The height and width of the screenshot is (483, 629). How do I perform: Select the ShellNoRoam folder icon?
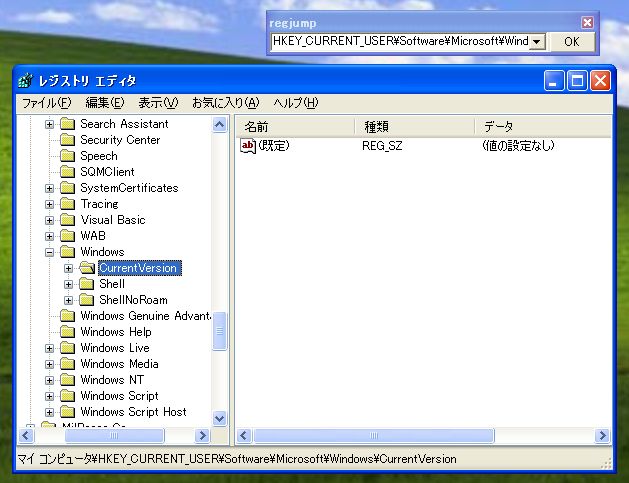click(x=87, y=300)
